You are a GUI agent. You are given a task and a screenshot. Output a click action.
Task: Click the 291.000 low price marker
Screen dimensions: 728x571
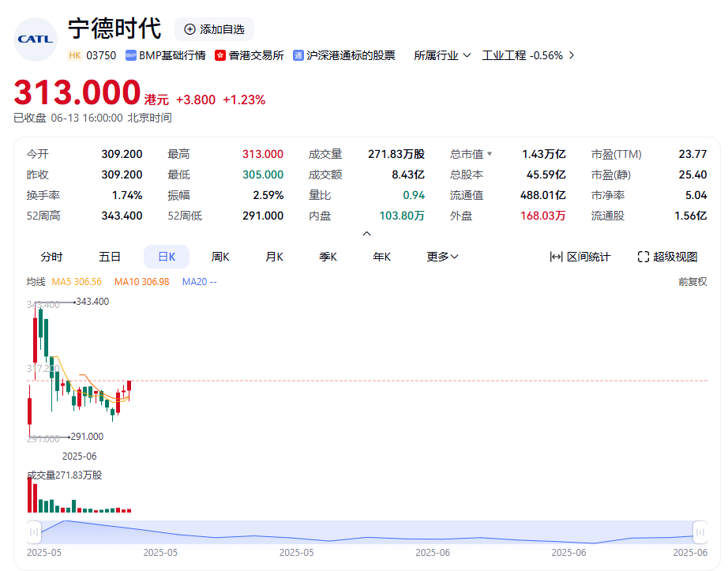87,437
